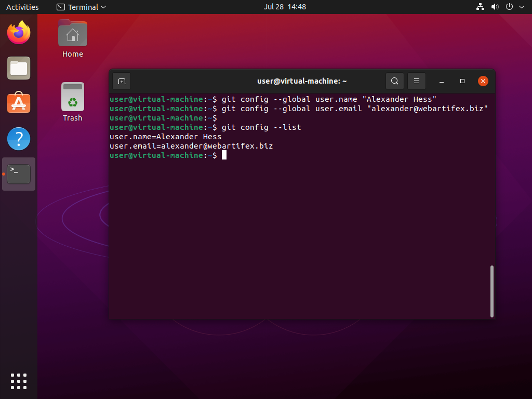The height and width of the screenshot is (399, 532).
Task: Open the Activities overview
Action: click(22, 7)
